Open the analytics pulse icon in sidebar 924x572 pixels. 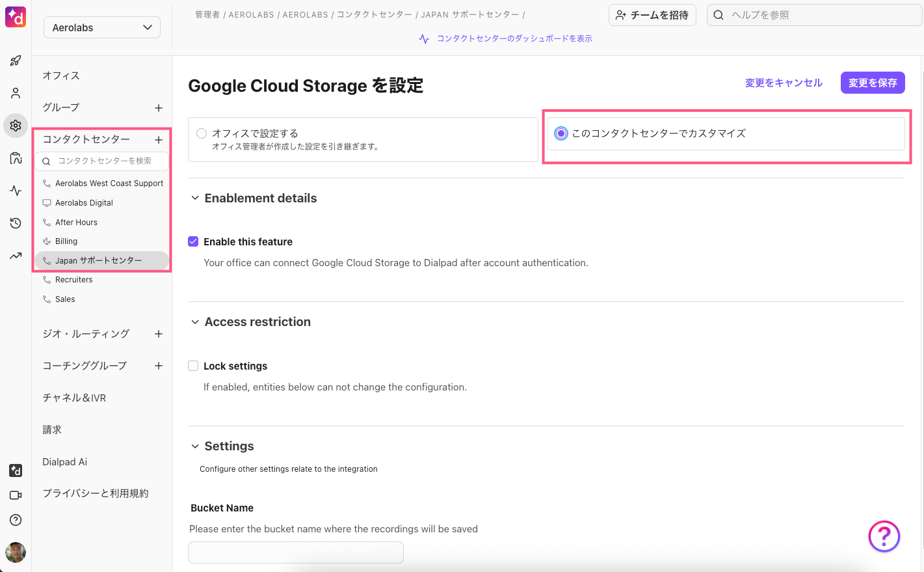(16, 191)
